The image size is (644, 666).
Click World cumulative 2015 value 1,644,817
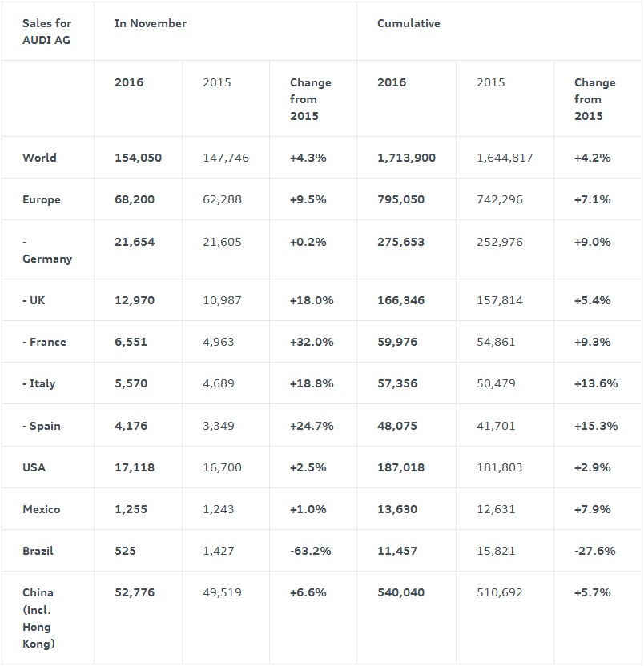505,158
